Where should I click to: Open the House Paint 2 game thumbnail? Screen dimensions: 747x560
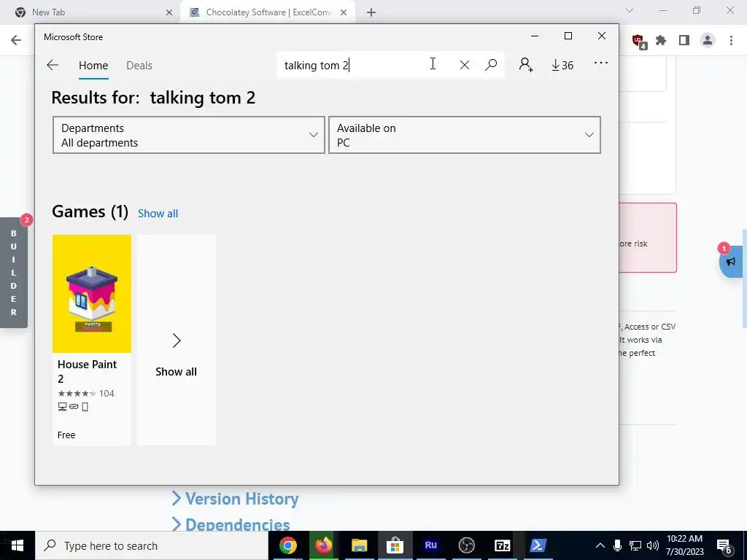click(92, 294)
